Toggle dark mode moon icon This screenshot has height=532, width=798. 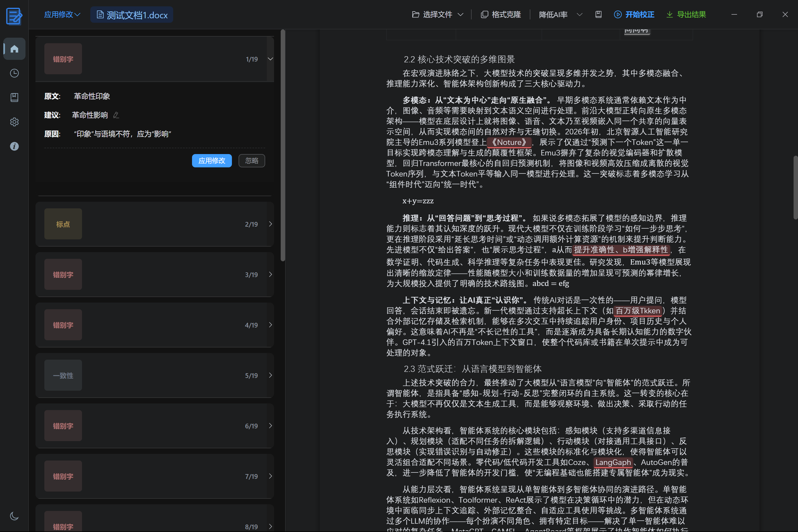pyautogui.click(x=14, y=516)
